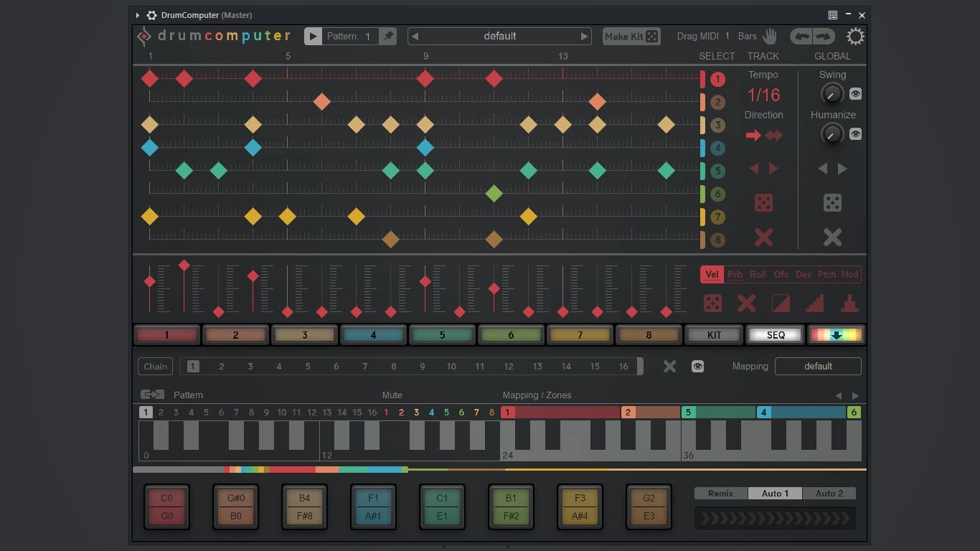The width and height of the screenshot is (980, 551).
Task: Select track 2 orange circle
Action: tap(717, 103)
